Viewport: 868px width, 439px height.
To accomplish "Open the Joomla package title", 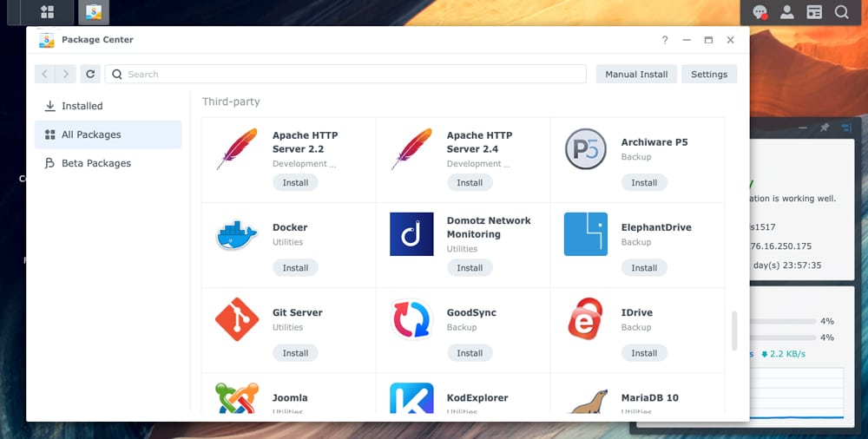I will pyautogui.click(x=290, y=398).
